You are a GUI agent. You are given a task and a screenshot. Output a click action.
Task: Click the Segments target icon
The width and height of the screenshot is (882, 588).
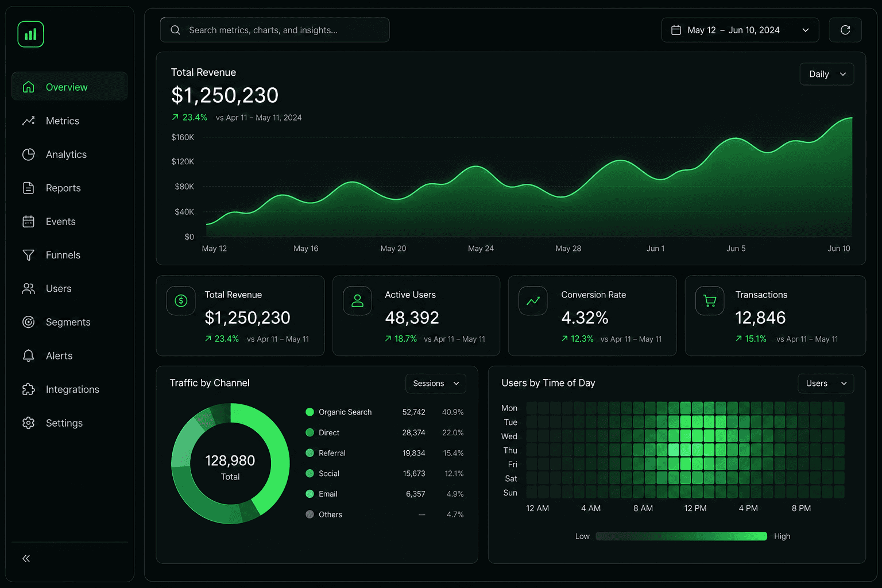click(28, 322)
